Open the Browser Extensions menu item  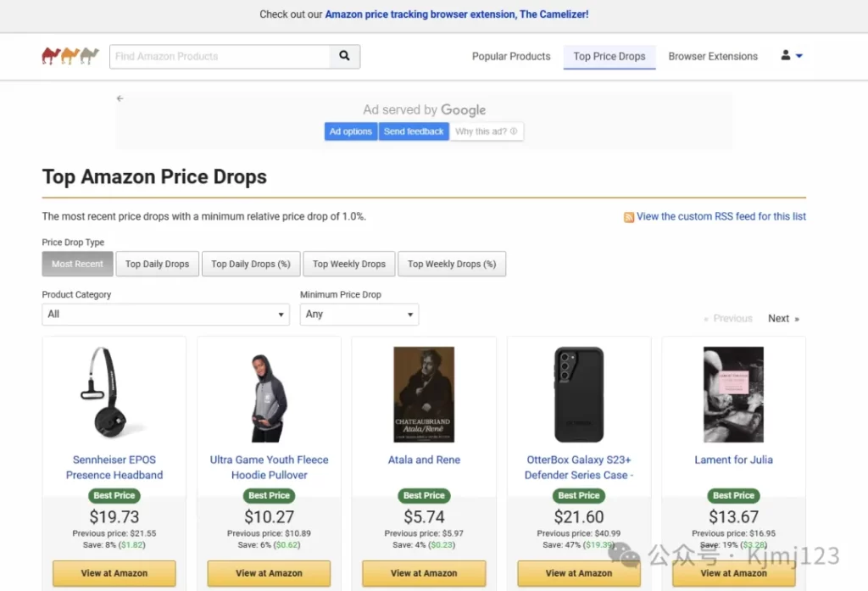coord(713,57)
